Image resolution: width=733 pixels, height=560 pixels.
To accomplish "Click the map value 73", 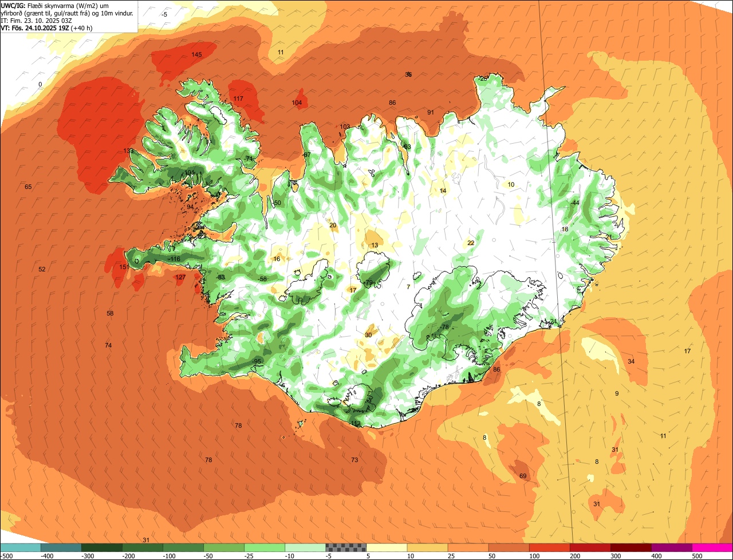I will pos(354,460).
